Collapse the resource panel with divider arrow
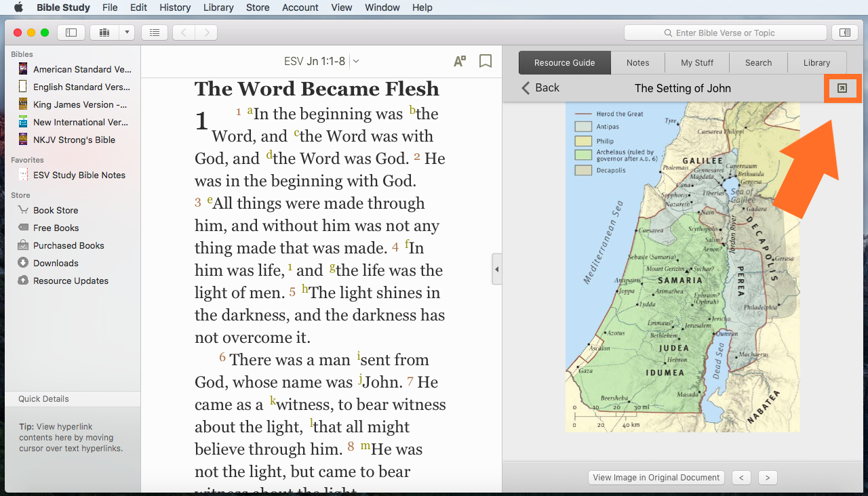The width and height of the screenshot is (868, 496). pyautogui.click(x=496, y=269)
